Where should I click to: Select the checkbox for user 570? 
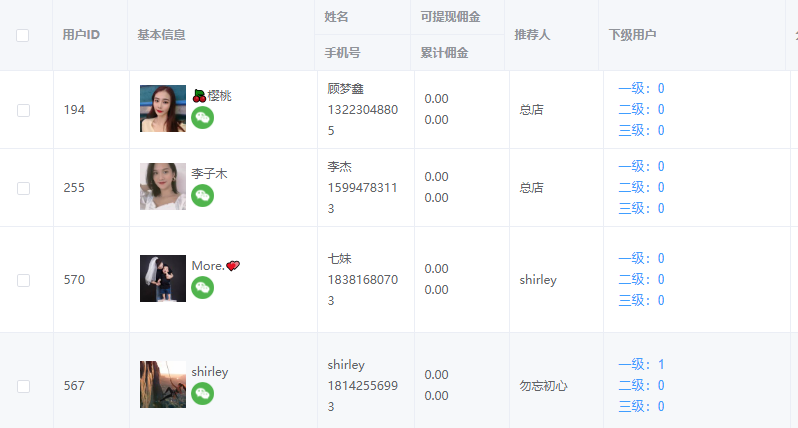tap(23, 280)
